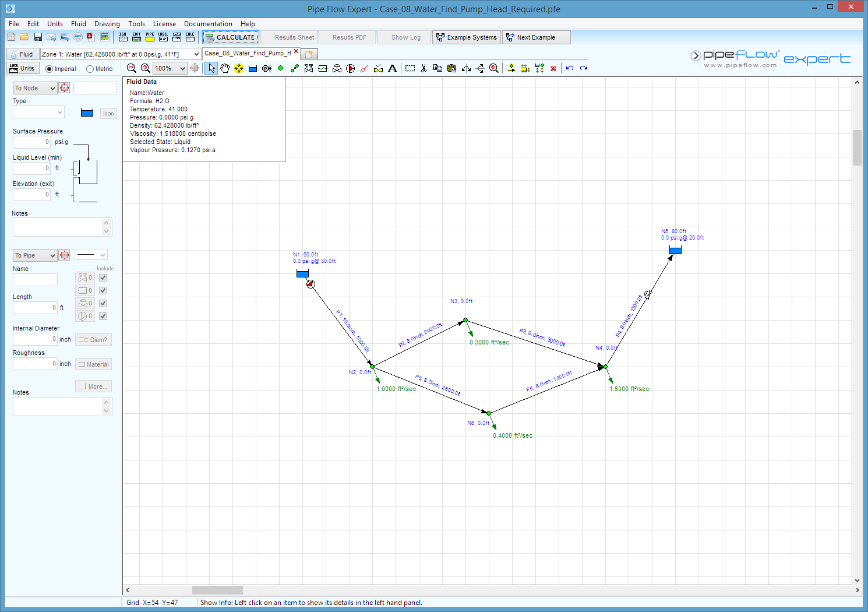Click the blue Undo arrow
Image resolution: width=868 pixels, height=612 pixels.
[570, 68]
